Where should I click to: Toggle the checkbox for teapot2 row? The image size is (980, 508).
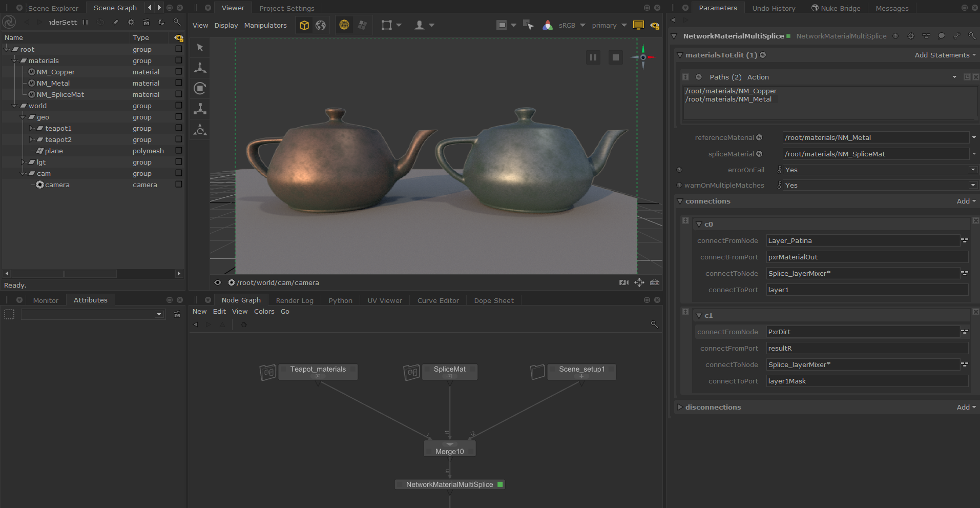pos(179,139)
